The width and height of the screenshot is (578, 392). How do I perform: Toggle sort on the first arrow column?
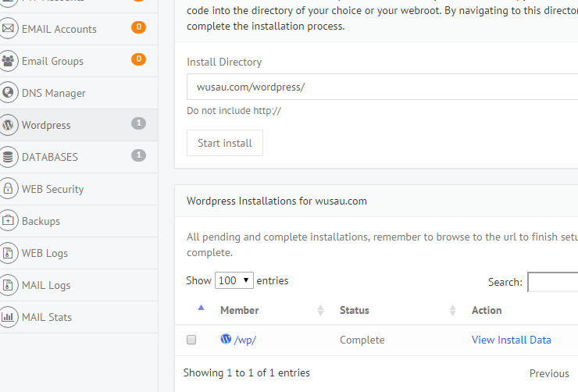201,308
